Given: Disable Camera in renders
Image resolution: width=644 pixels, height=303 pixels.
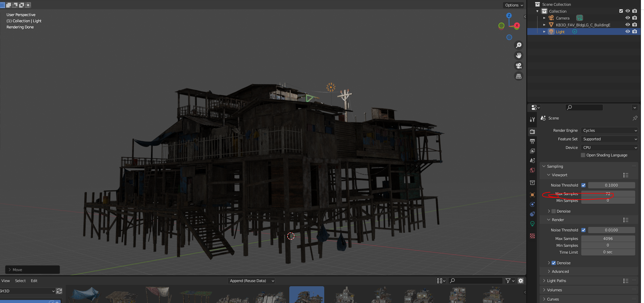Looking at the screenshot, I should pos(634,18).
